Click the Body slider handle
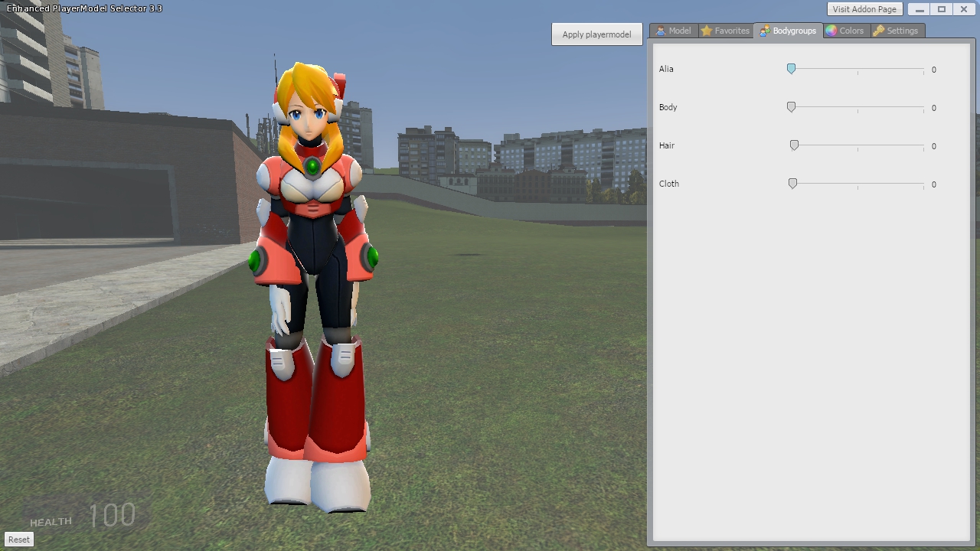The height and width of the screenshot is (551, 980). [791, 107]
